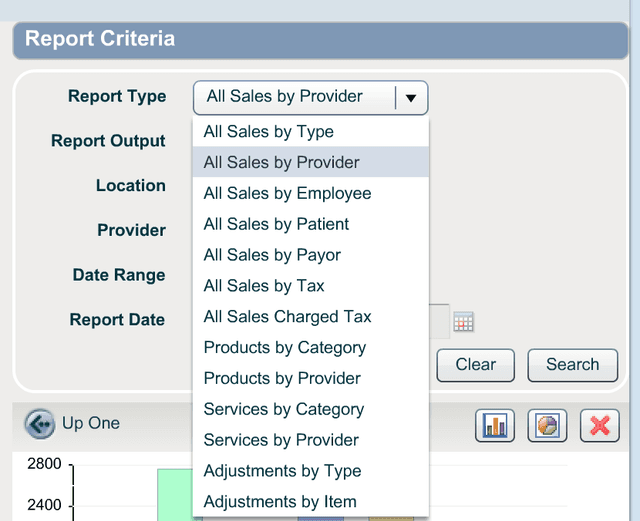
Task: Click the Provider field label
Action: point(131,230)
